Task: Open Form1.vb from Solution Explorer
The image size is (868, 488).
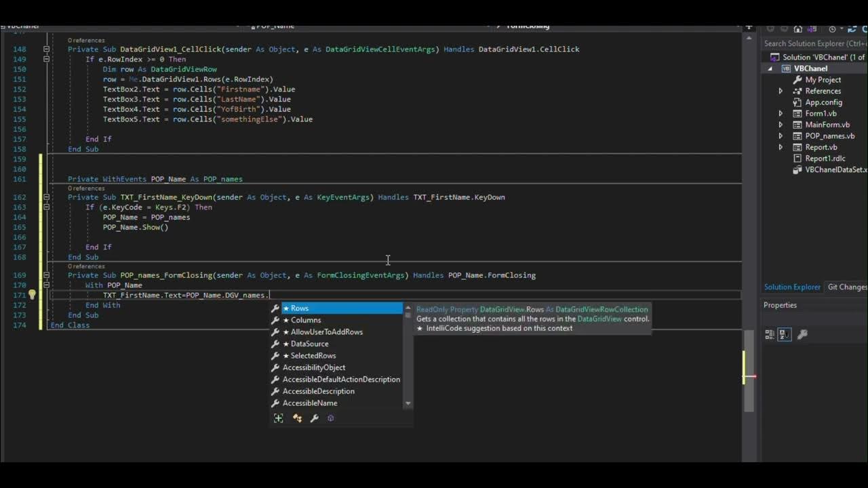Action: (x=821, y=114)
